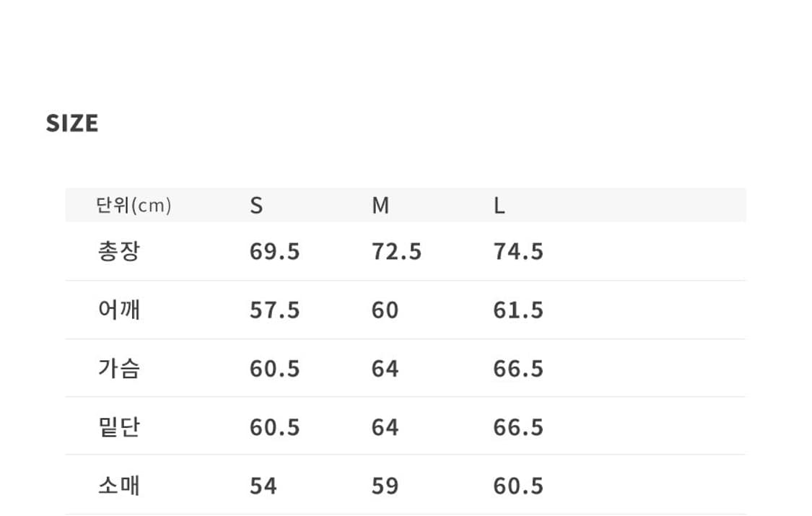The height and width of the screenshot is (516, 812).
Task: Click the 단위(cm) header cell
Action: (134, 206)
